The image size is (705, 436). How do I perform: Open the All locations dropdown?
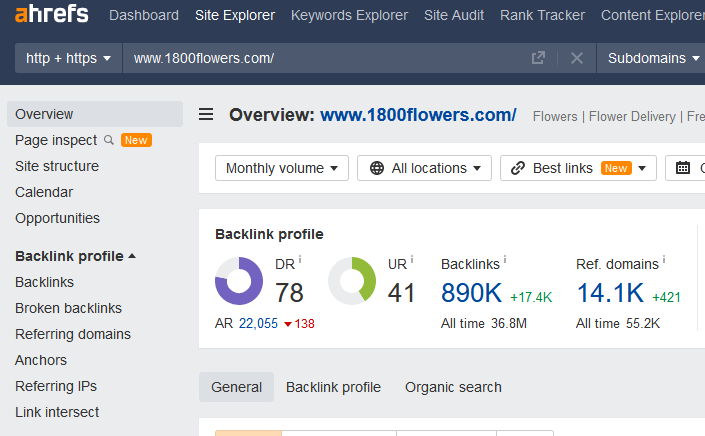tap(424, 168)
